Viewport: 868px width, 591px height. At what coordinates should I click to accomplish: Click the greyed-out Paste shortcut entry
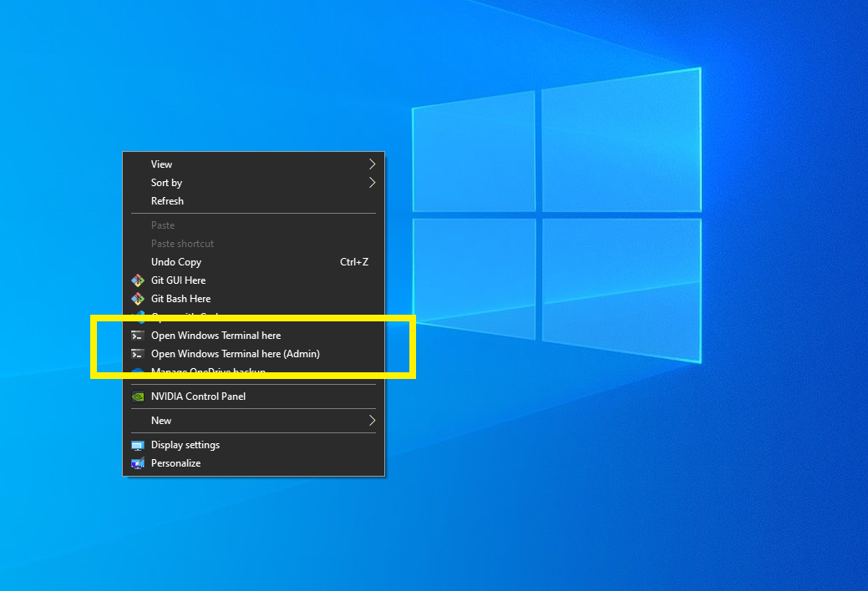(x=253, y=244)
